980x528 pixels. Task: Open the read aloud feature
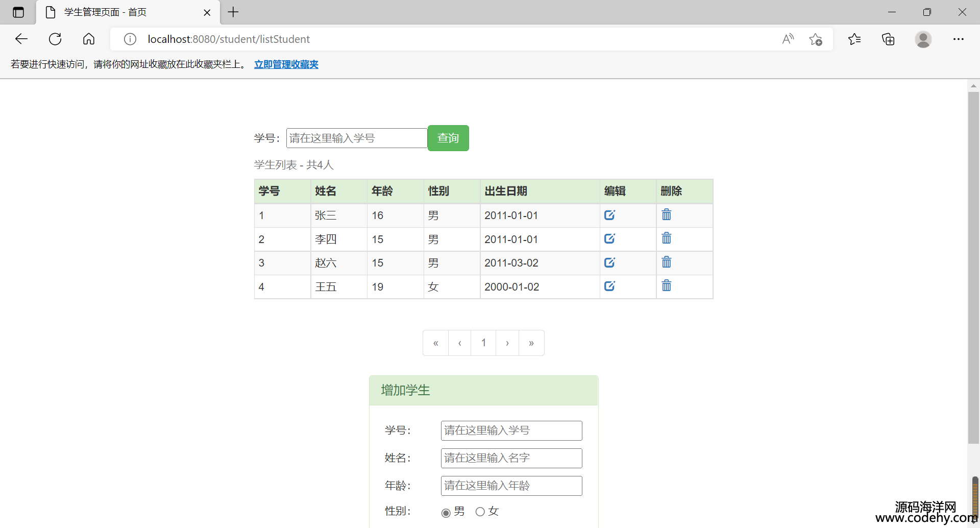[x=788, y=39]
